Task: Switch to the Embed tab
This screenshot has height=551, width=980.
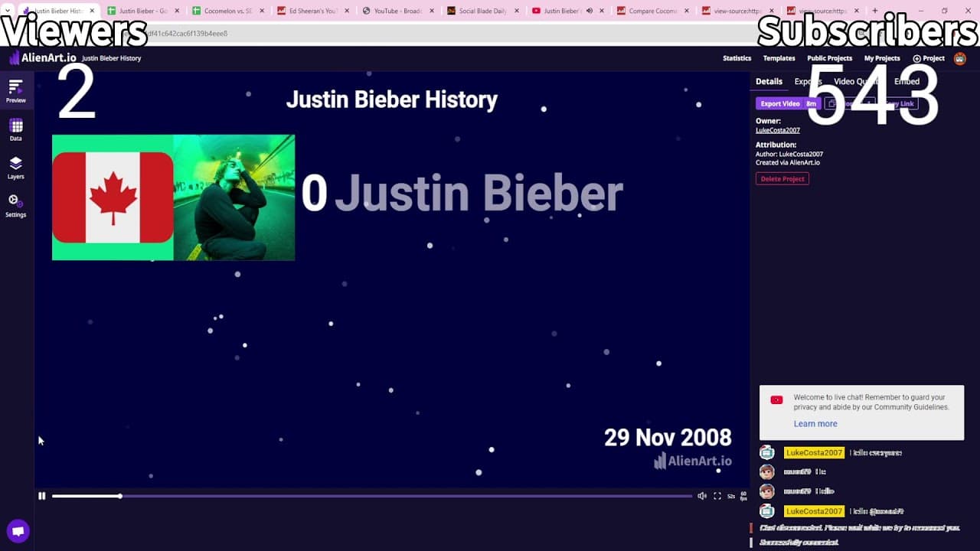Action: (x=907, y=81)
